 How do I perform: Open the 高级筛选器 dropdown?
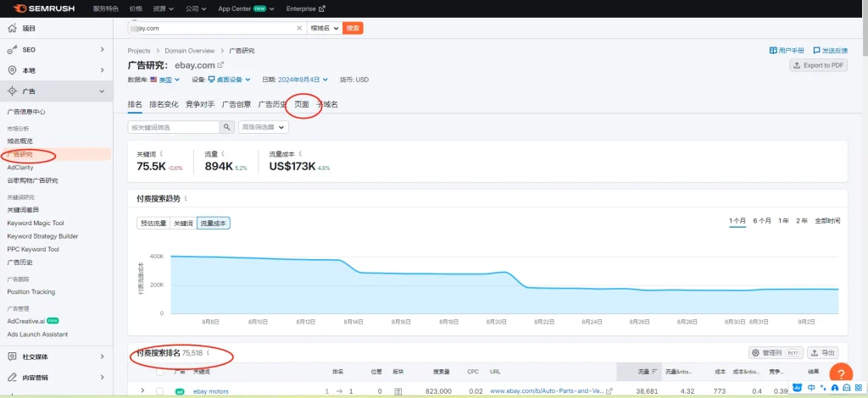click(x=264, y=127)
